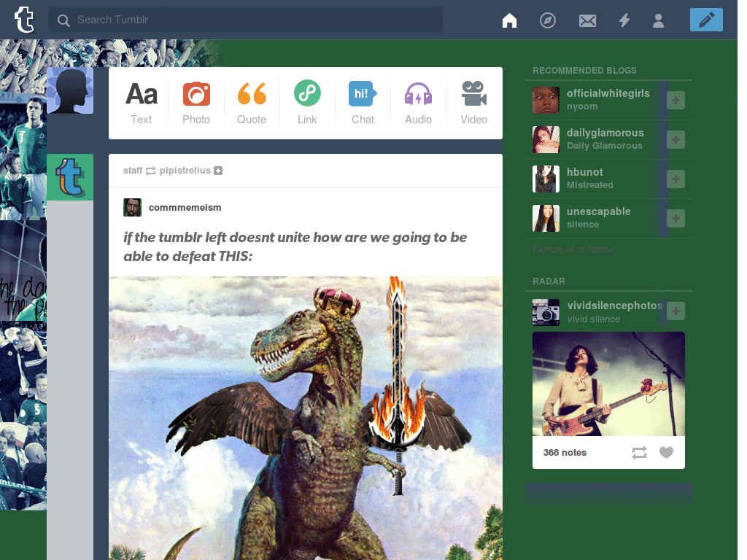This screenshot has width=747, height=560.
Task: Focus the Search Tumblr field
Action: point(245,20)
